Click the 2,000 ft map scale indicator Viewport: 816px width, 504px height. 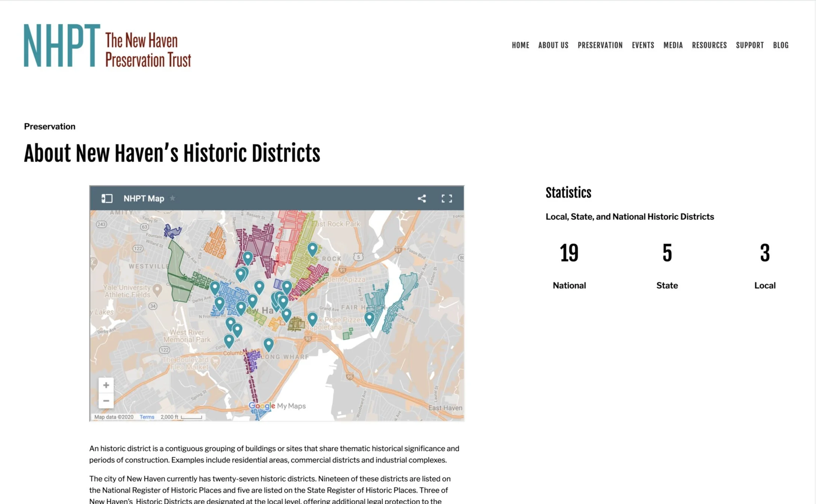[x=181, y=417]
